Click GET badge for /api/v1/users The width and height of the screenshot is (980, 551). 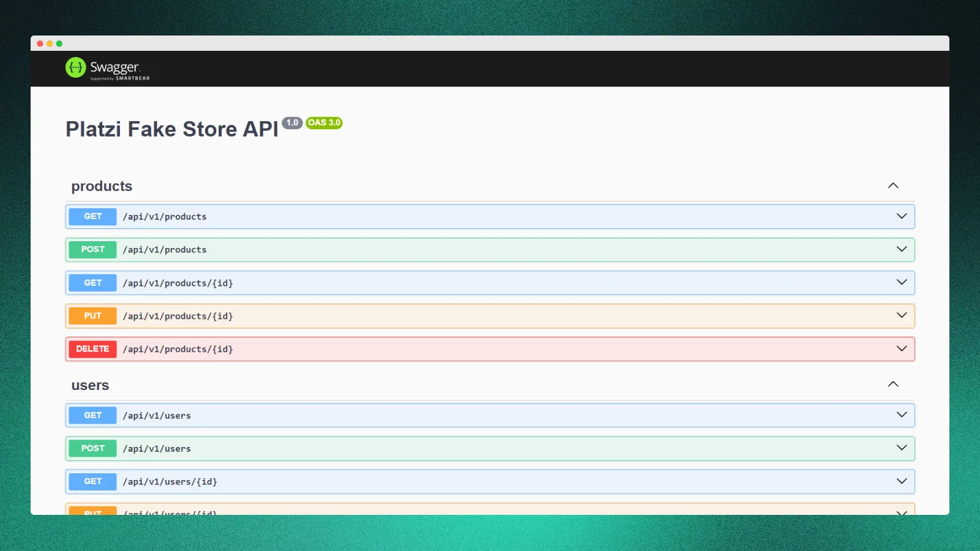point(92,416)
